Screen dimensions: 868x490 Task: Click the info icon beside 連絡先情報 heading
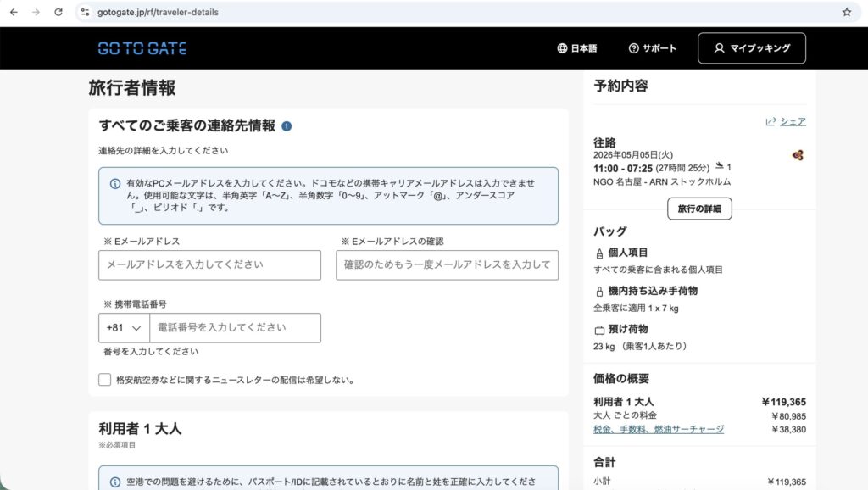(287, 124)
